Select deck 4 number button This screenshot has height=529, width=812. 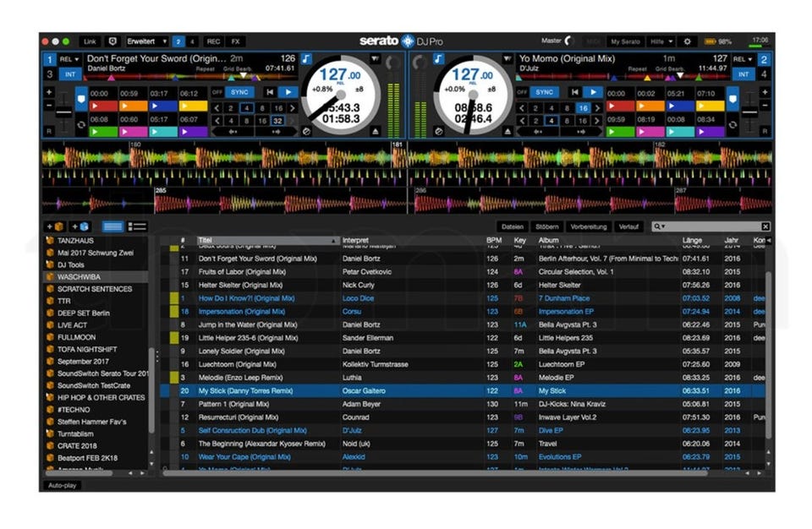coord(765,74)
